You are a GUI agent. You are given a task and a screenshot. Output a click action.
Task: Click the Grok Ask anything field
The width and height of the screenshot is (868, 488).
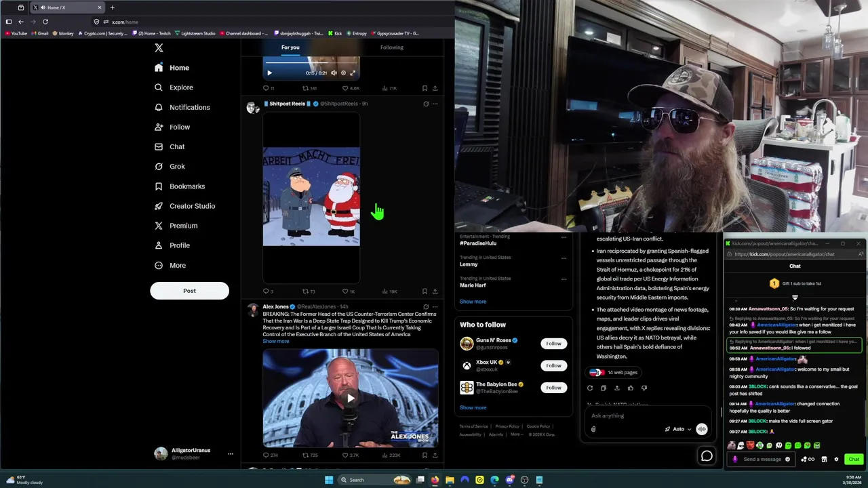pyautogui.click(x=648, y=416)
